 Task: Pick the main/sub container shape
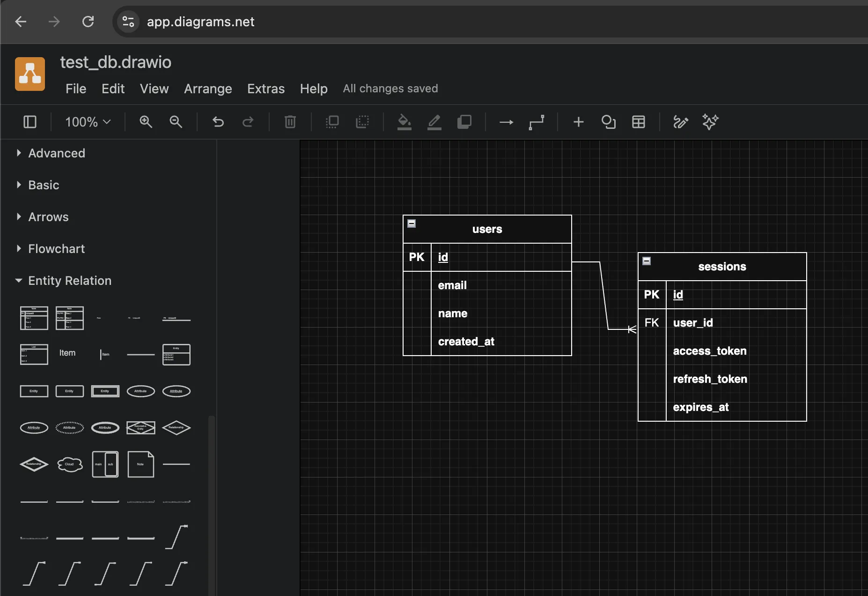click(105, 464)
